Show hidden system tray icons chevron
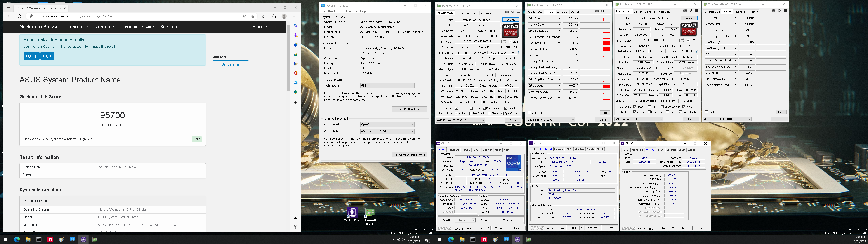868x244 pixels. pyautogui.click(x=392, y=240)
